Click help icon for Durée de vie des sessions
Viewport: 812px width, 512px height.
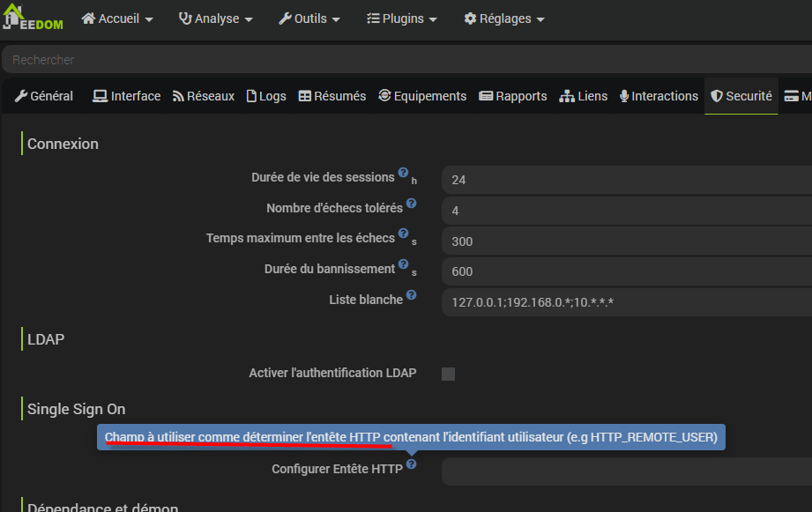pos(404,173)
